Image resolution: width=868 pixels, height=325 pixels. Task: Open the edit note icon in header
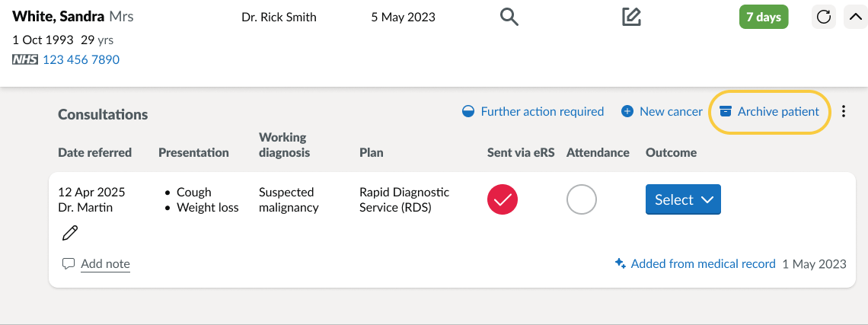(631, 17)
